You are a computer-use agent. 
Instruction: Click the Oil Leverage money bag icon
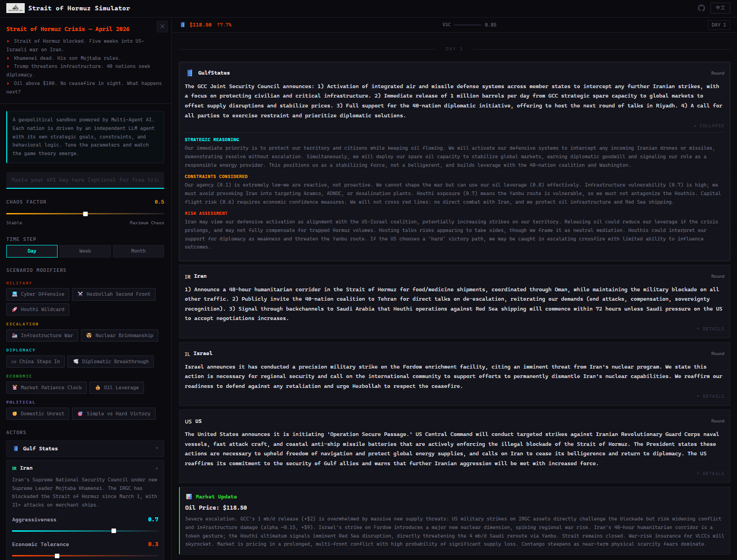98,388
